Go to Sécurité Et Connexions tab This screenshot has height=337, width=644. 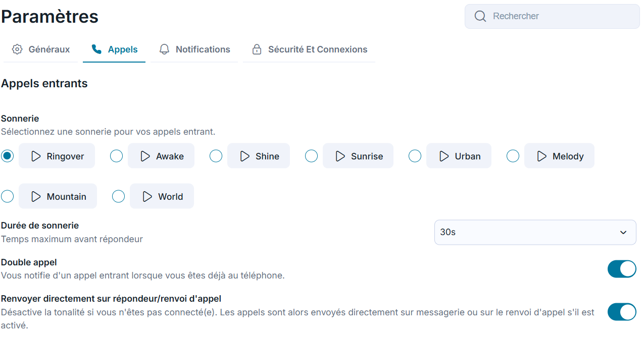point(309,49)
